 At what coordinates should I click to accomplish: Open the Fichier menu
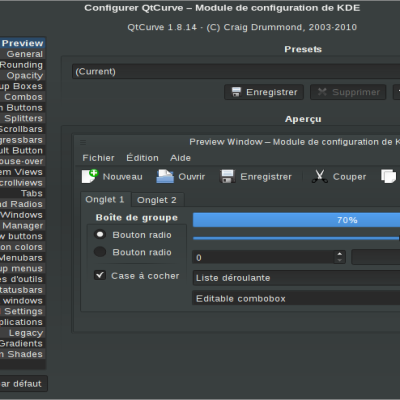(x=98, y=158)
